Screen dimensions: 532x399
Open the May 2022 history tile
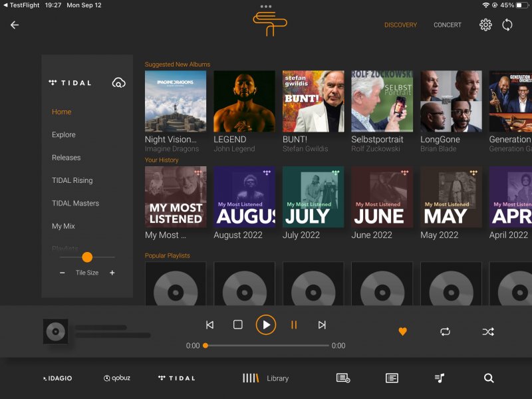point(451,197)
